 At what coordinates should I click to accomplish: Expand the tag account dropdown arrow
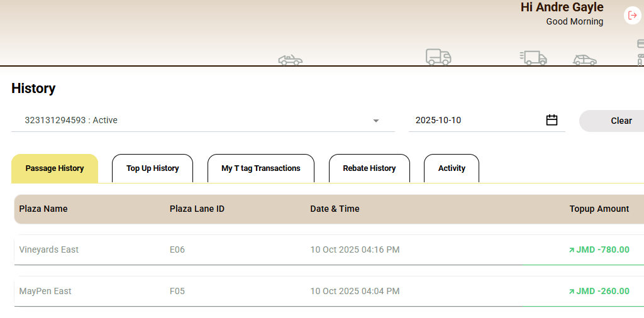[x=376, y=121]
